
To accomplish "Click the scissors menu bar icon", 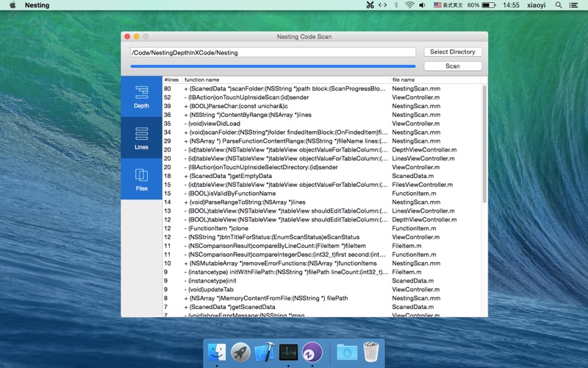I will click(370, 5).
